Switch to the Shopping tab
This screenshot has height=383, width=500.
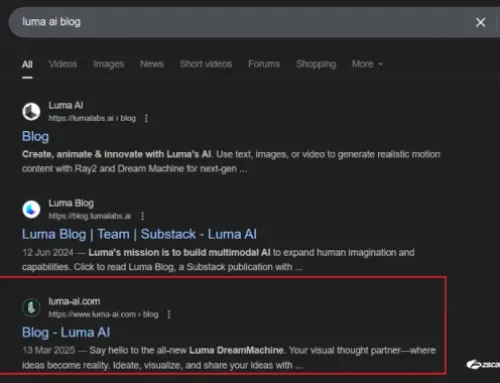(316, 64)
